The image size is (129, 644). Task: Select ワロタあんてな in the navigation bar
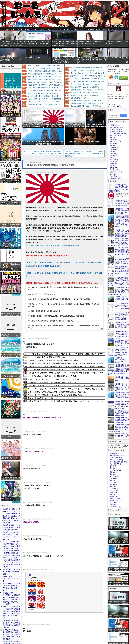(x=63, y=30)
